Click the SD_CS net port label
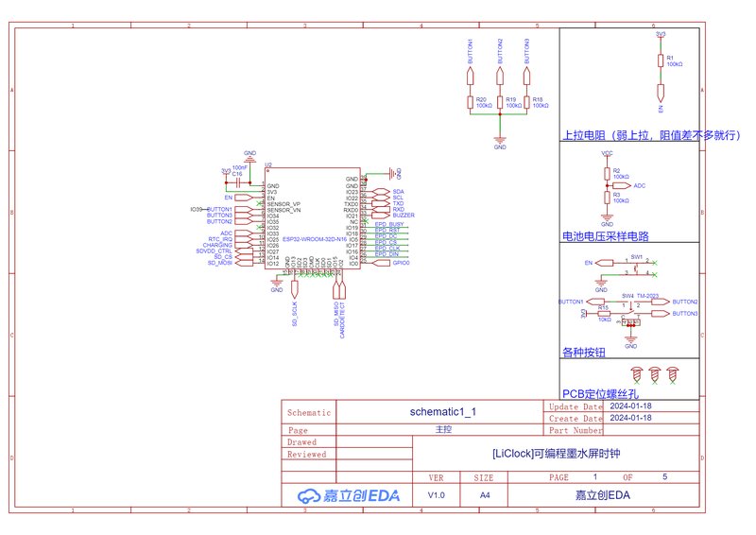 pos(223,257)
